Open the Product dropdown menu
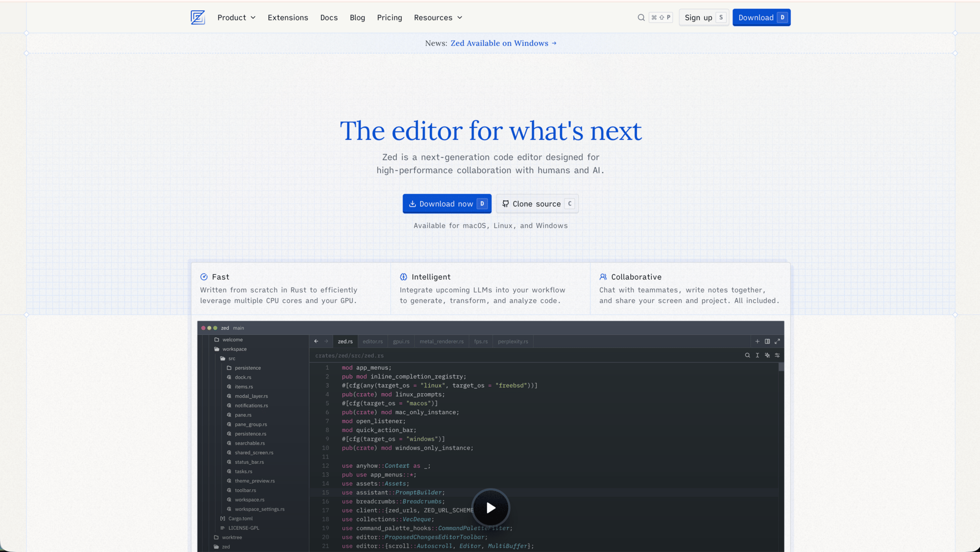Image resolution: width=980 pixels, height=552 pixels. click(236, 17)
